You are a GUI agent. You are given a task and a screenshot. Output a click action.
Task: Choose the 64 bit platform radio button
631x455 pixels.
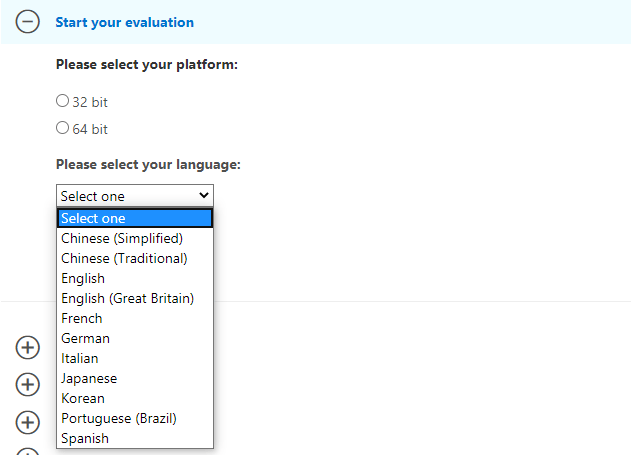click(63, 128)
